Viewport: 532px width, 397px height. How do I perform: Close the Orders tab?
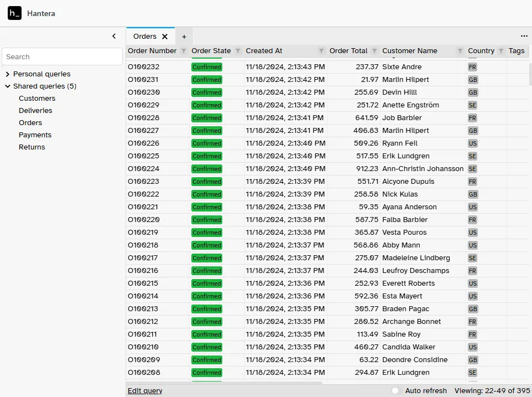coord(165,35)
